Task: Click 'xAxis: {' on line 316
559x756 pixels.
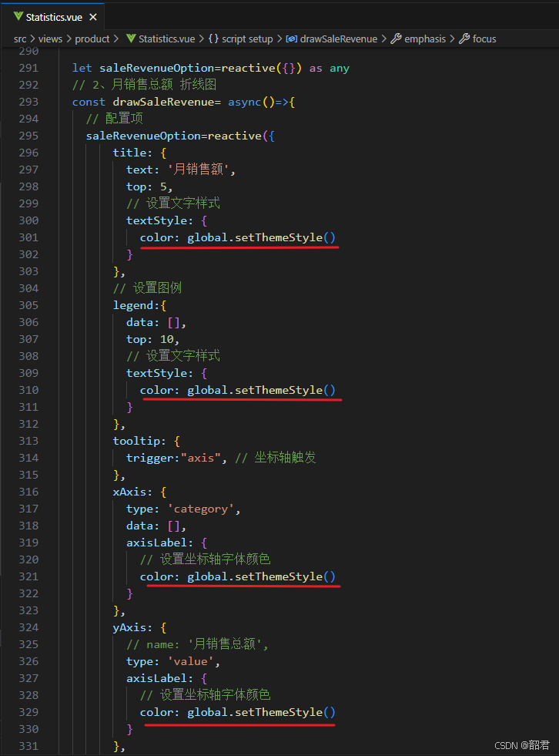Action: 140,492
